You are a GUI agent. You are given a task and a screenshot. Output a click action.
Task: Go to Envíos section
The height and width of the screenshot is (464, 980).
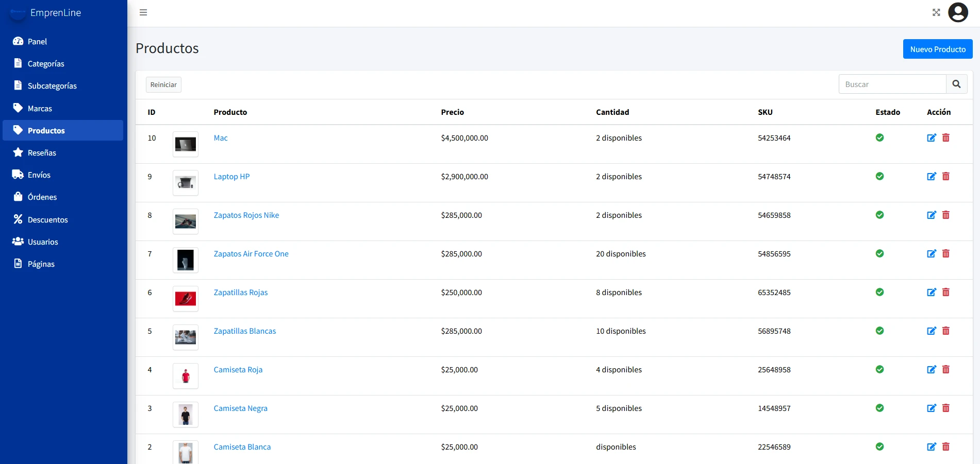(63, 175)
